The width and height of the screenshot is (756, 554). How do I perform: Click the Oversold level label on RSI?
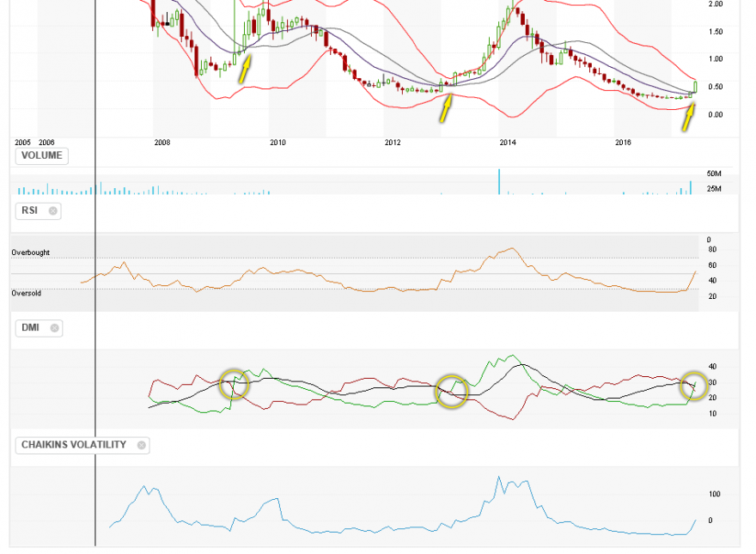tap(26, 293)
